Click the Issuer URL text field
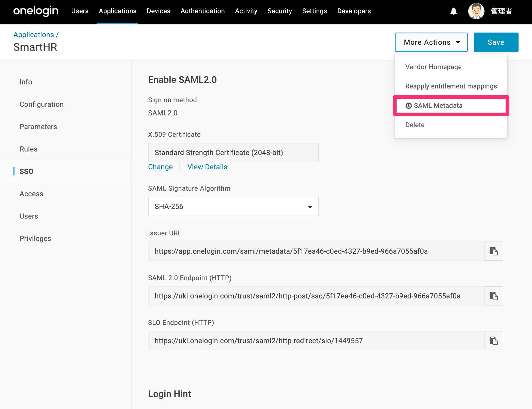The width and height of the screenshot is (532, 409). pos(316,251)
